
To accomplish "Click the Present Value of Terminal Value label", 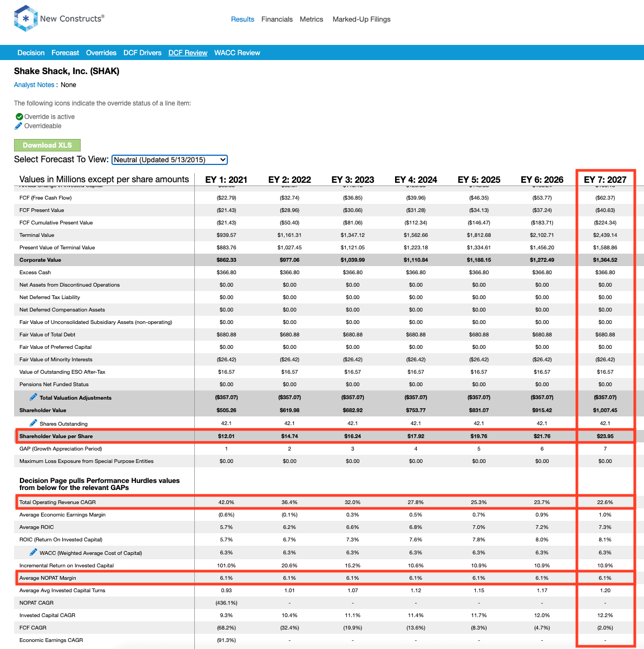I will point(57,248).
